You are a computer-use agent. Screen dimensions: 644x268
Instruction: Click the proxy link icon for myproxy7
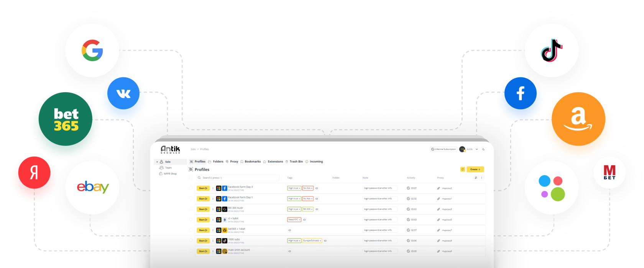click(x=439, y=230)
